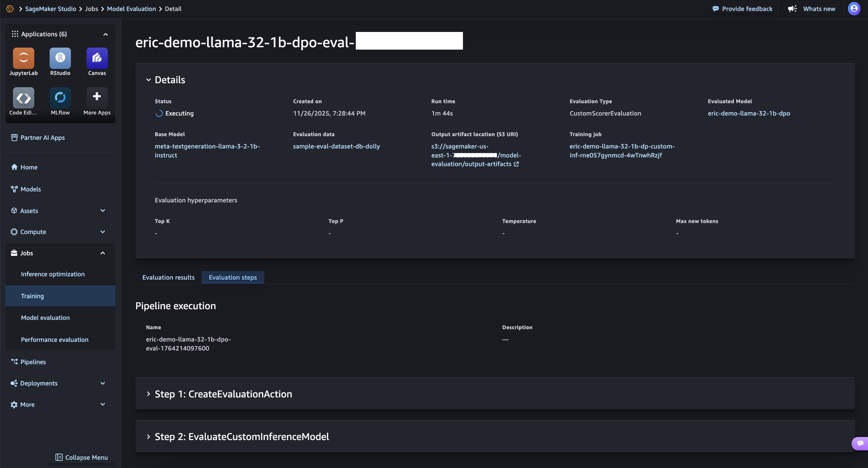Click the SageMaker logo in breadcrumb

click(x=10, y=9)
